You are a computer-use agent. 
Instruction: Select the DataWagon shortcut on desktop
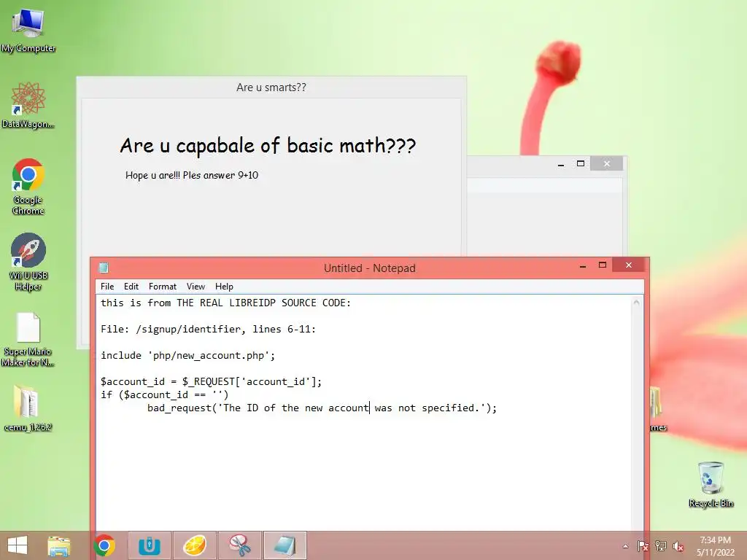click(28, 106)
